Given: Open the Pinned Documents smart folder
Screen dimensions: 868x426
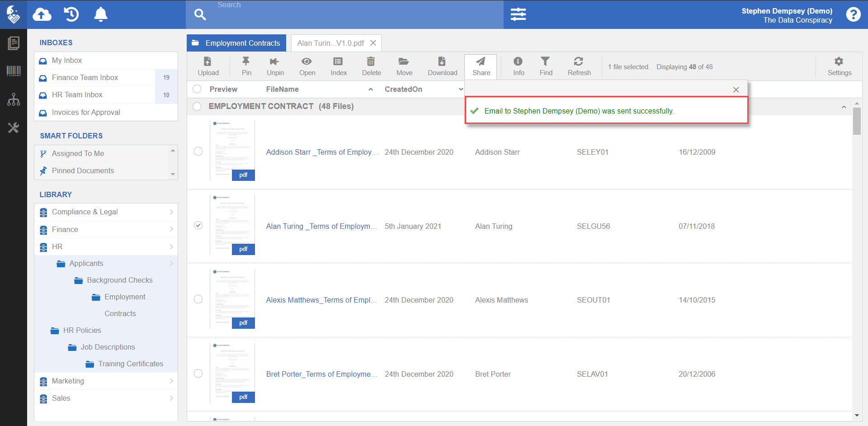Looking at the screenshot, I should coord(102,171).
